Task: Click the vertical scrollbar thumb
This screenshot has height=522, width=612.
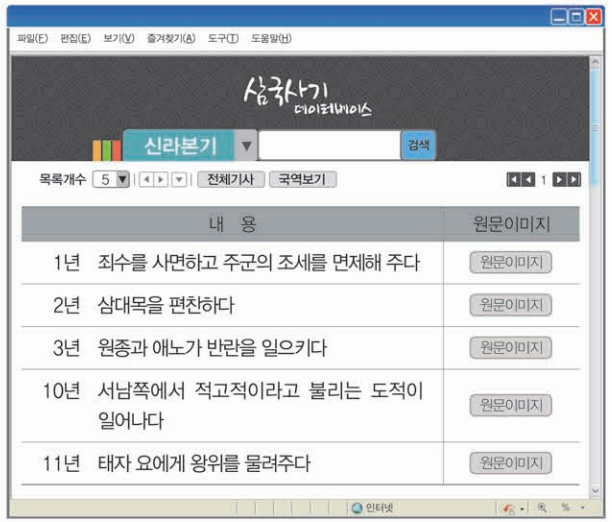Action: (595, 127)
